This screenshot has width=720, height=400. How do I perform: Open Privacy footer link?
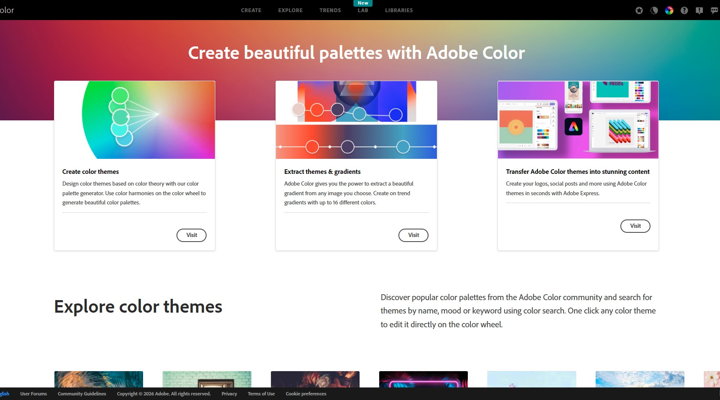point(229,394)
